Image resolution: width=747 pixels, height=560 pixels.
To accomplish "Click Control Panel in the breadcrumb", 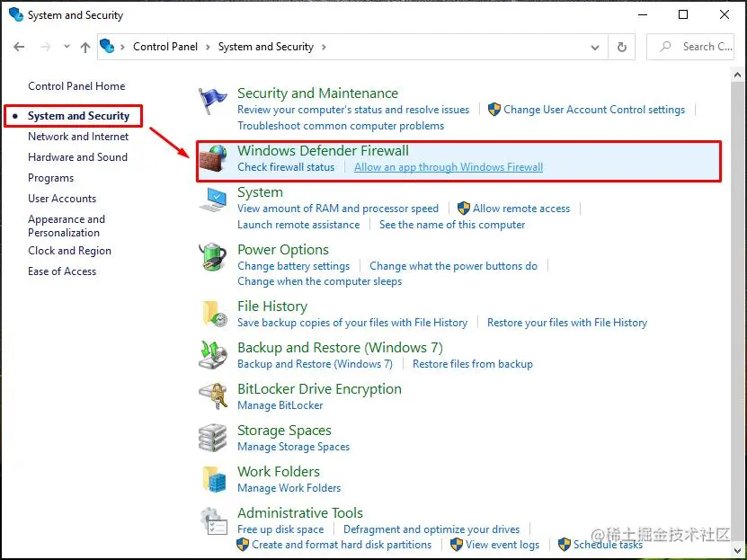I will pyautogui.click(x=165, y=46).
